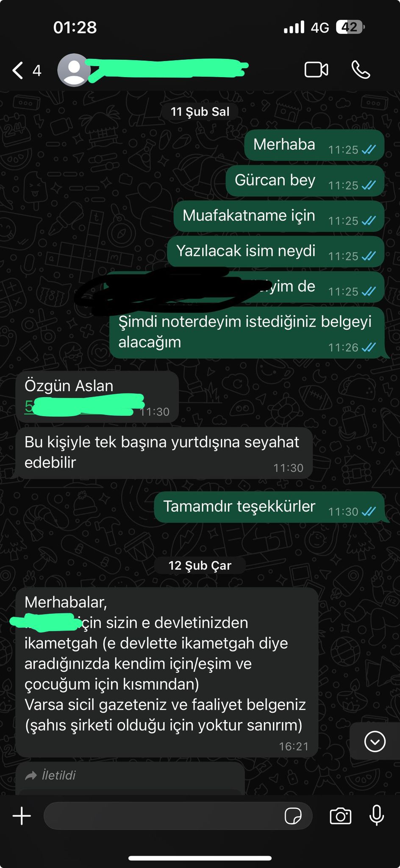Open the attachment plus menu
The height and width of the screenshot is (868, 400).
coord(22,815)
